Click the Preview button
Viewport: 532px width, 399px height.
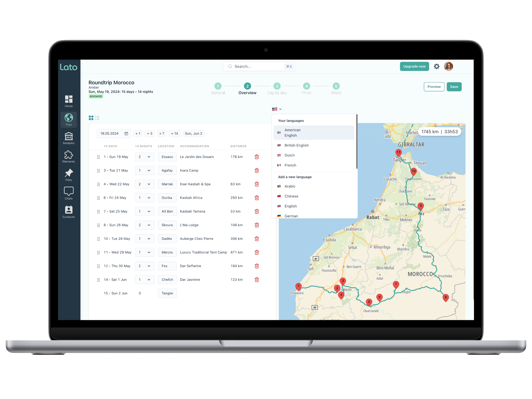pyautogui.click(x=434, y=87)
